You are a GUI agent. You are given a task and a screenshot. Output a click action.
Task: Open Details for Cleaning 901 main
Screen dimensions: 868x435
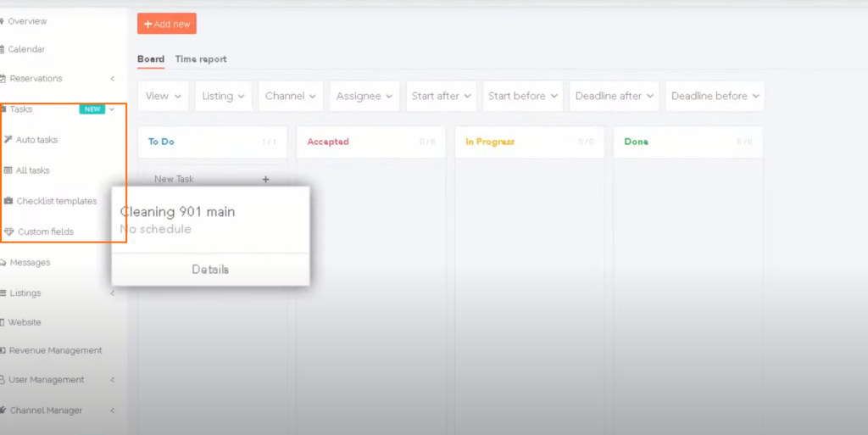(210, 270)
